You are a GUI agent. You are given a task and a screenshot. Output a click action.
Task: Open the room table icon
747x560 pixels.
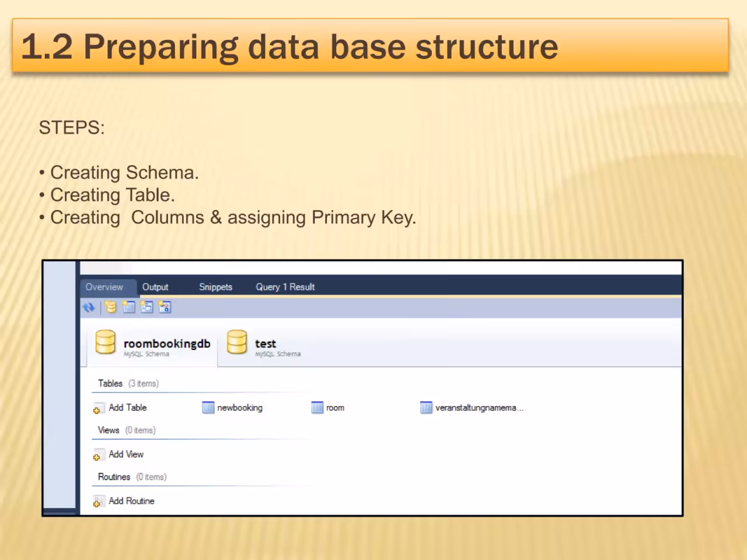point(317,408)
